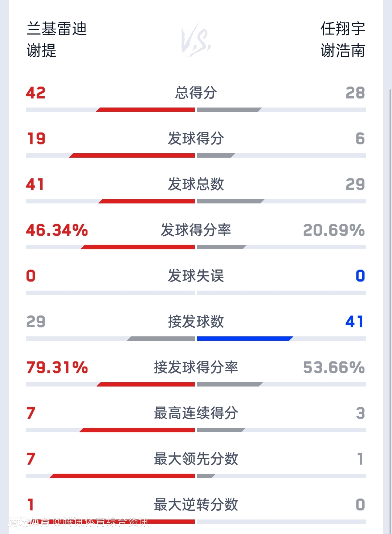The width and height of the screenshot is (392, 534).
Task: Click the 最大逆转分数 label
Action: tap(196, 505)
